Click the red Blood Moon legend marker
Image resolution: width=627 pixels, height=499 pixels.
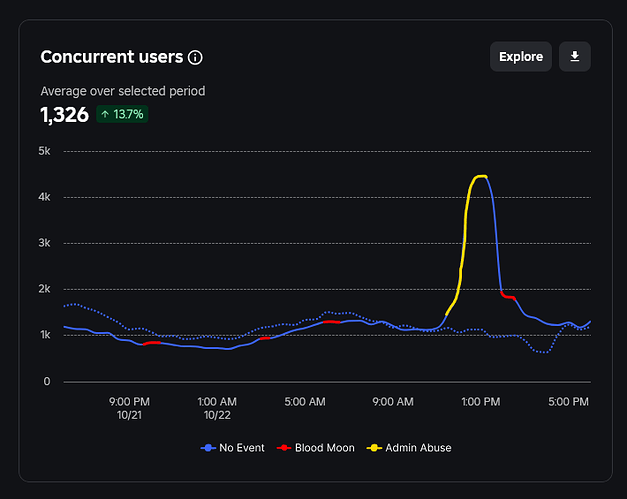[284, 448]
